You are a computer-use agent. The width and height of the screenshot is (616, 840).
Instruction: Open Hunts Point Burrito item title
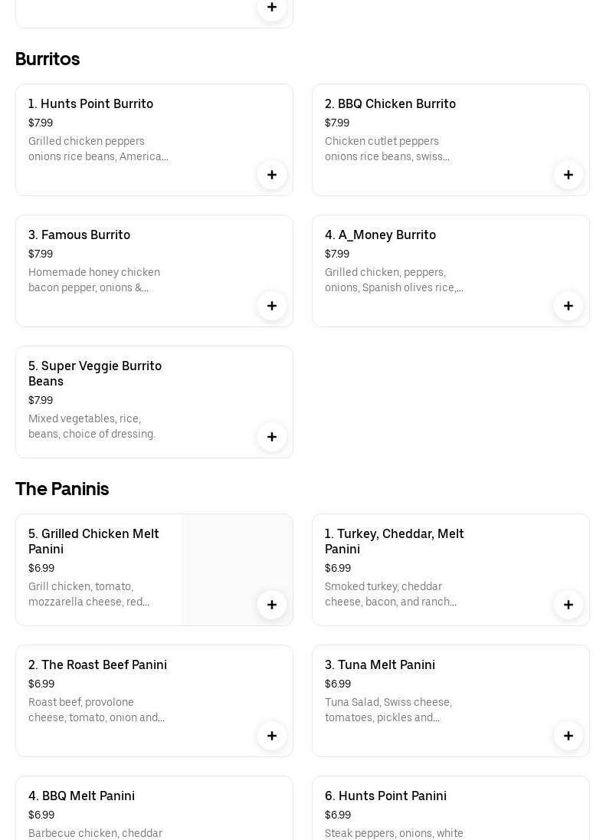tap(90, 103)
